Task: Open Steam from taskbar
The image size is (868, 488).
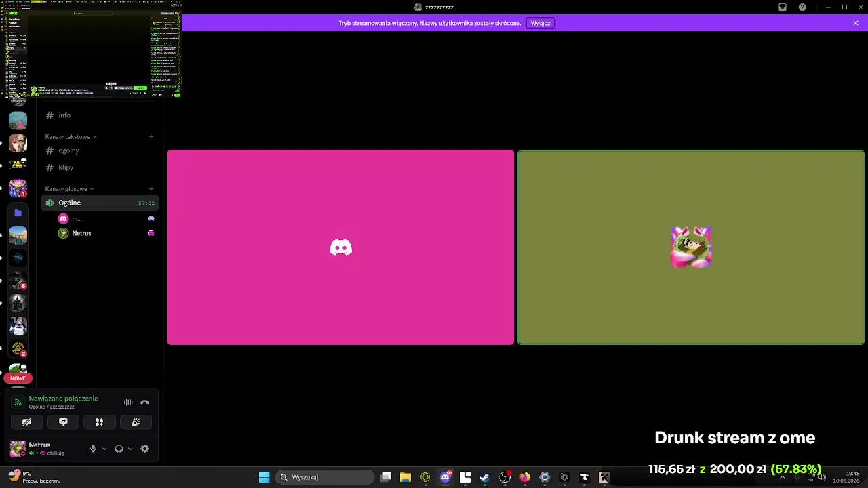Action: (485, 477)
